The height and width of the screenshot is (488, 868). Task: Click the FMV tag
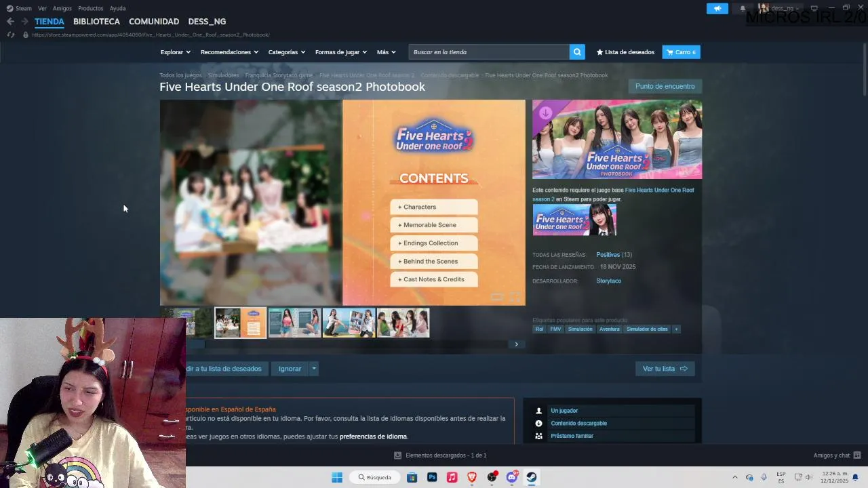pos(555,329)
